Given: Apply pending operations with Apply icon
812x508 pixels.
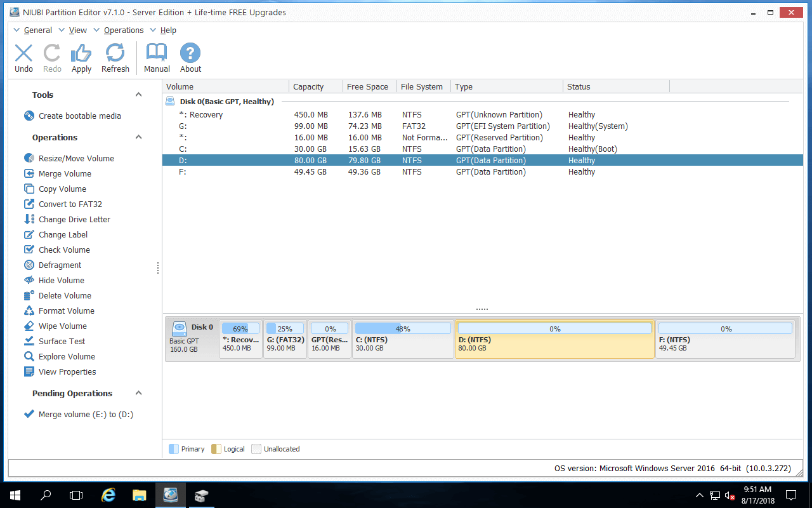Looking at the screenshot, I should pos(81,53).
